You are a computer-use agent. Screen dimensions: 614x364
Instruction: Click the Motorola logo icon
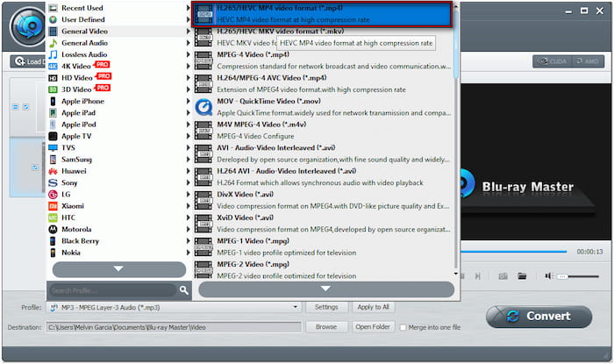pos(53,229)
